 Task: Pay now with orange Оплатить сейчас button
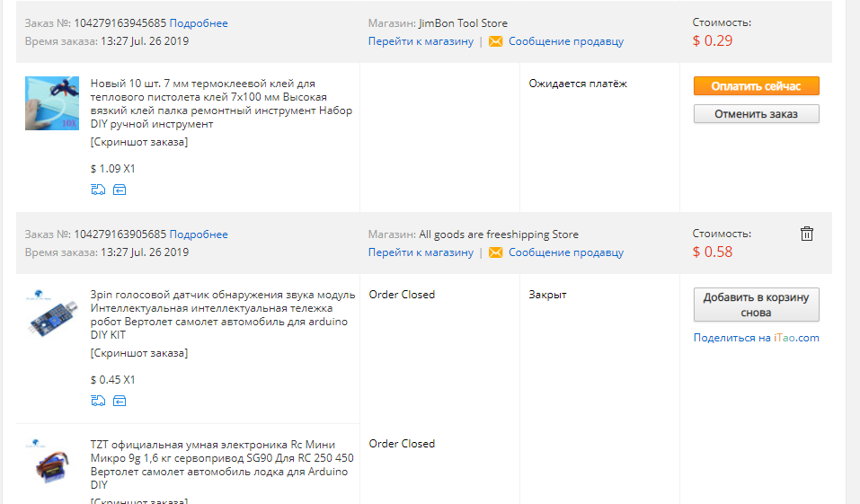pyautogui.click(x=757, y=86)
